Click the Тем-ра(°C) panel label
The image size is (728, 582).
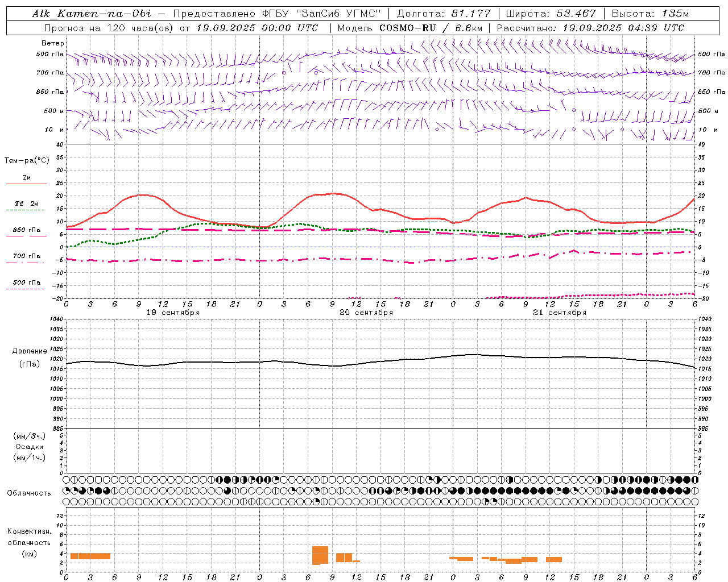(27, 161)
